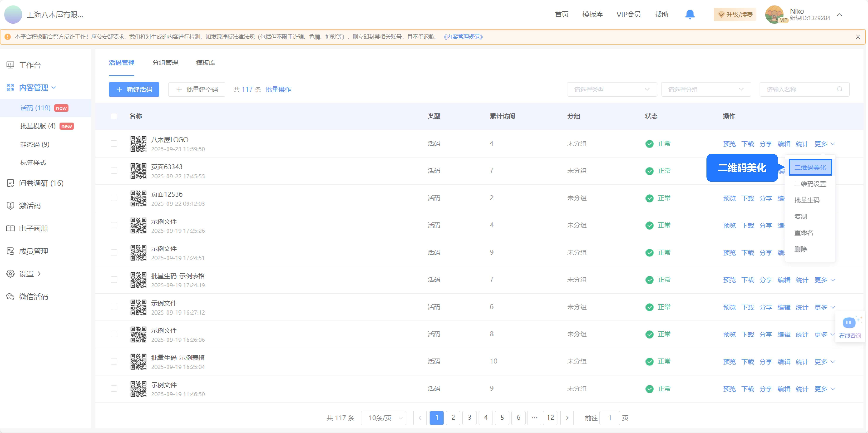Switch to the 分组管理 tab

(165, 63)
